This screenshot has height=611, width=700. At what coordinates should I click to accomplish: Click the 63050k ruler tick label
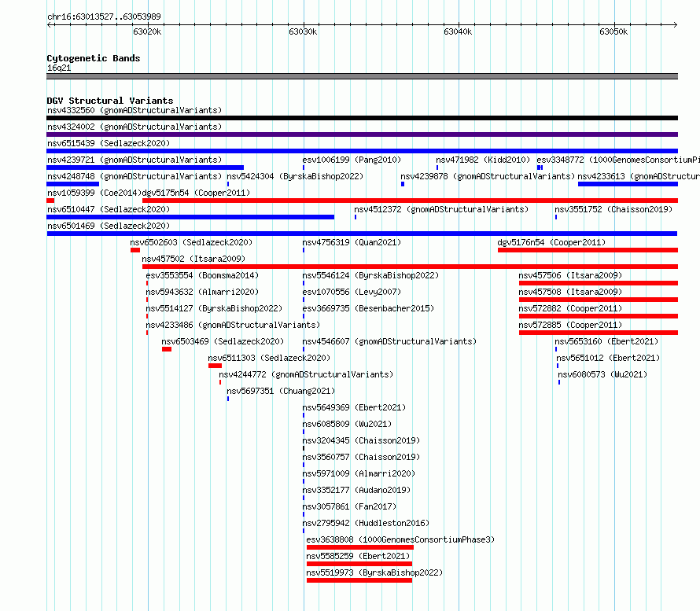coord(613,31)
